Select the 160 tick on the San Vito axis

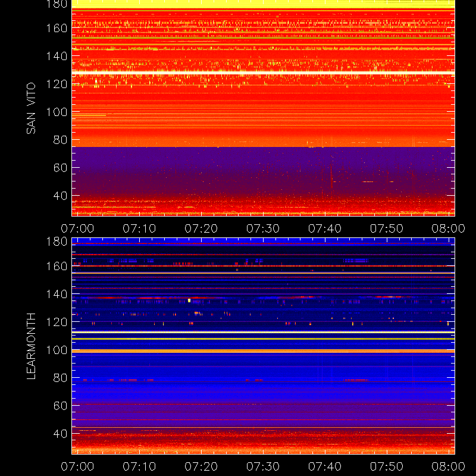57,28
